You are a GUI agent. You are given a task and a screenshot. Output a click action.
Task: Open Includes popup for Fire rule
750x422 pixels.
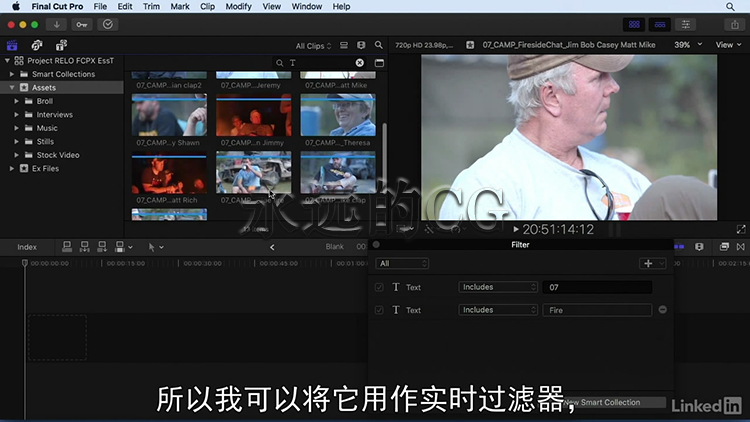pyautogui.click(x=497, y=310)
